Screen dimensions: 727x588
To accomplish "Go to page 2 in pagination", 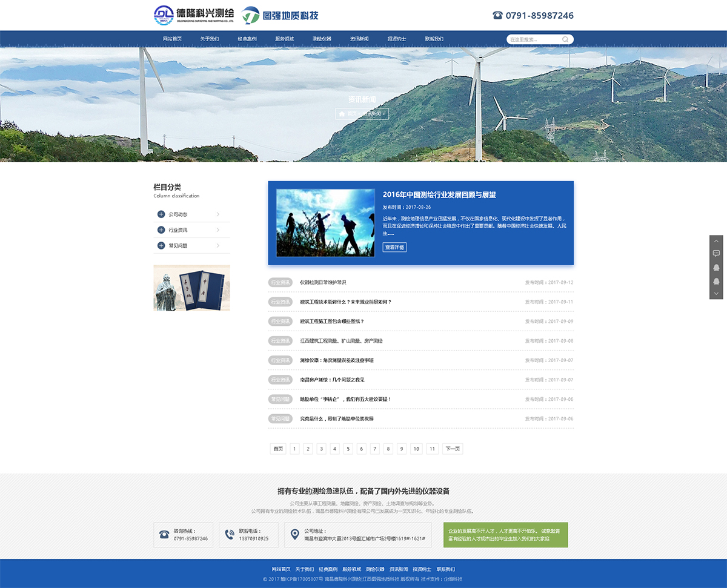I will tap(308, 449).
